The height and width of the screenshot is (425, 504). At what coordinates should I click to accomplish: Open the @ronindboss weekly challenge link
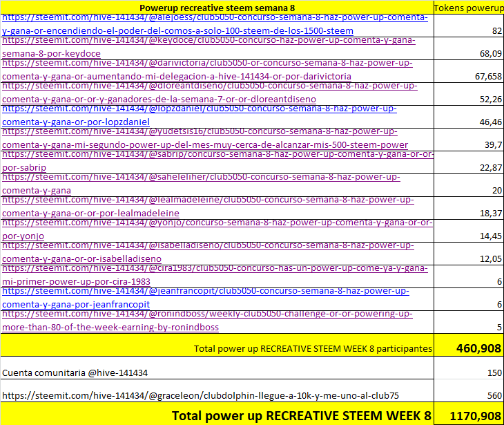(207, 321)
